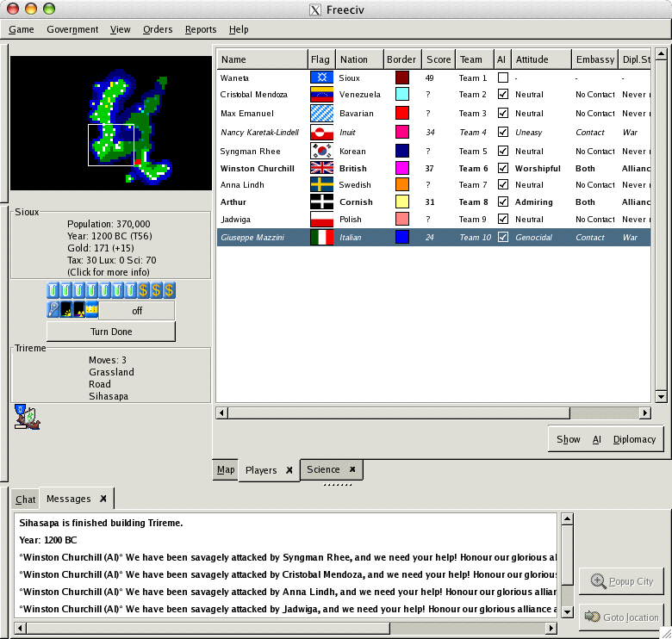Click the government crown indicator icon

coord(91,309)
